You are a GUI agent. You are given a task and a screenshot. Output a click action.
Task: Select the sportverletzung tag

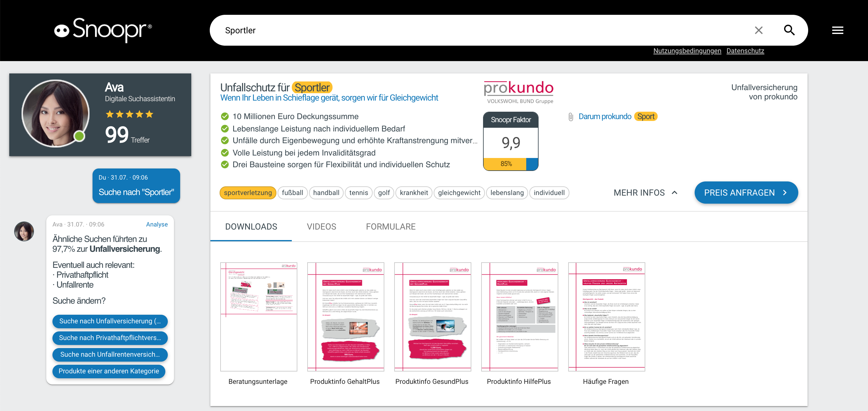248,193
